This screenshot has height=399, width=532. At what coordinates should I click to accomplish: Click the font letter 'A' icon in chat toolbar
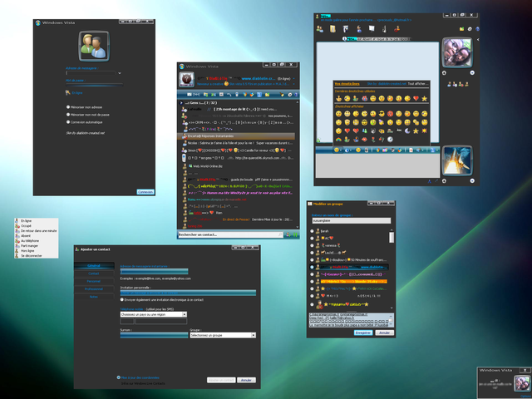[x=411, y=150]
